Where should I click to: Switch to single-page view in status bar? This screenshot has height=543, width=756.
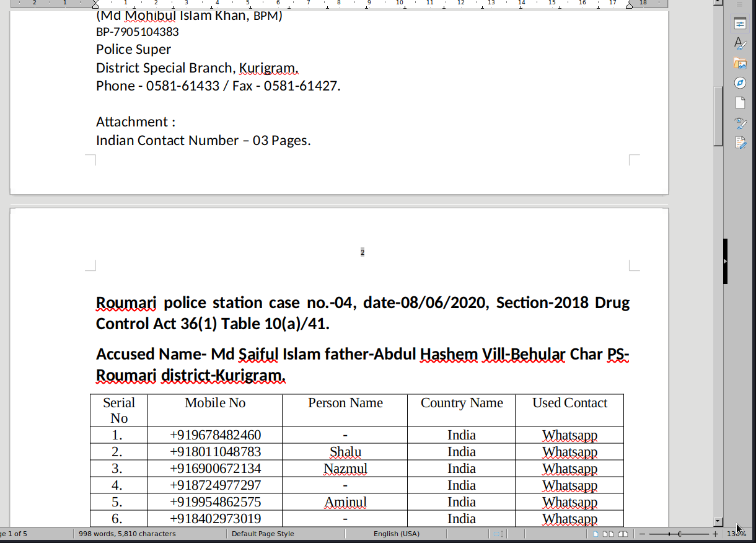point(596,534)
